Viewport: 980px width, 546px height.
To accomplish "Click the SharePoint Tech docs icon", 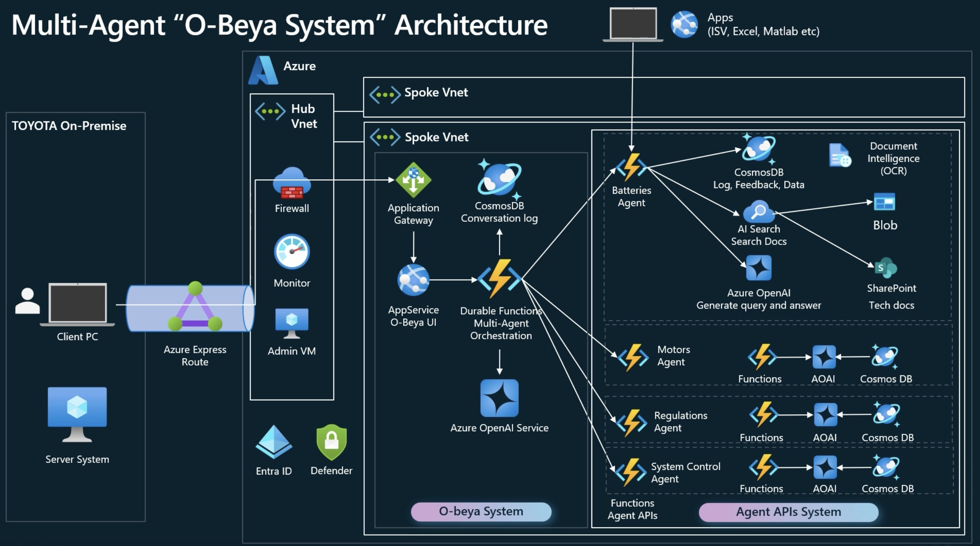I will point(886,268).
